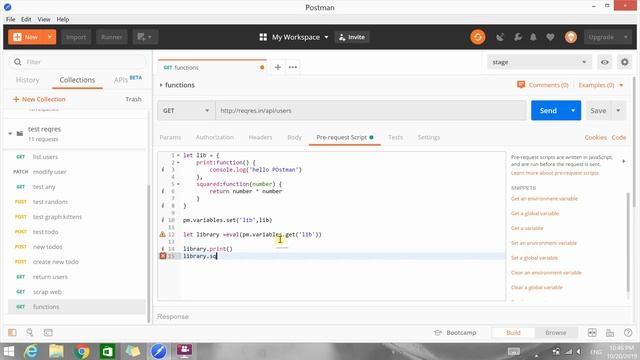
Task: Open Bootcamp from the status bar
Action: click(455, 333)
